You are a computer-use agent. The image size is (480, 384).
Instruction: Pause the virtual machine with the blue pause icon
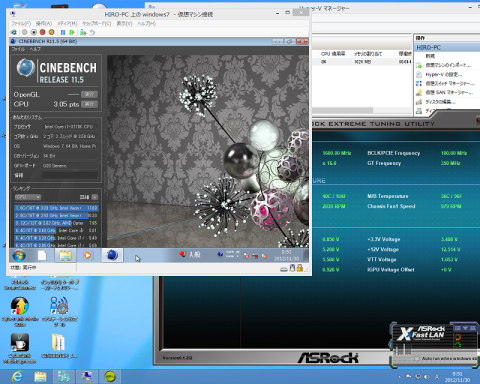63,32
